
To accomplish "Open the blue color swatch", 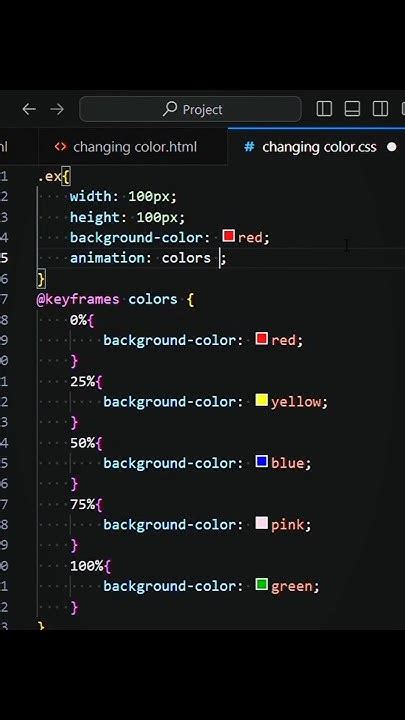I will [x=262, y=462].
